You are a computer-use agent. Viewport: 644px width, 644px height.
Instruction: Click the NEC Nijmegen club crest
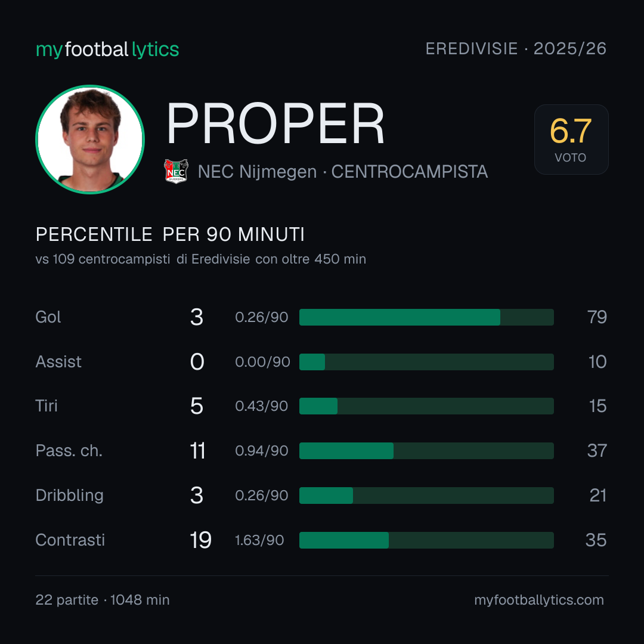pos(176,171)
